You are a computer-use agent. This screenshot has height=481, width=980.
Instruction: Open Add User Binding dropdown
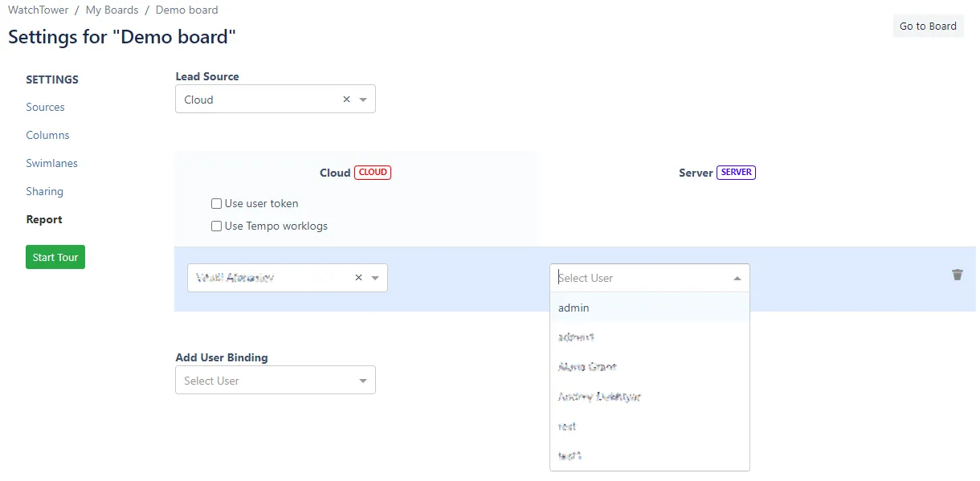point(276,381)
